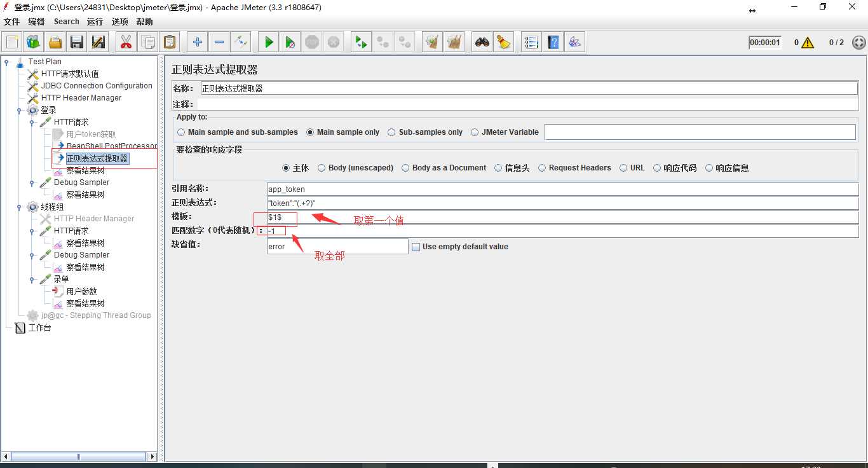The image size is (868, 468).
Task: Expand all tree nodes with plus icon
Action: click(198, 42)
